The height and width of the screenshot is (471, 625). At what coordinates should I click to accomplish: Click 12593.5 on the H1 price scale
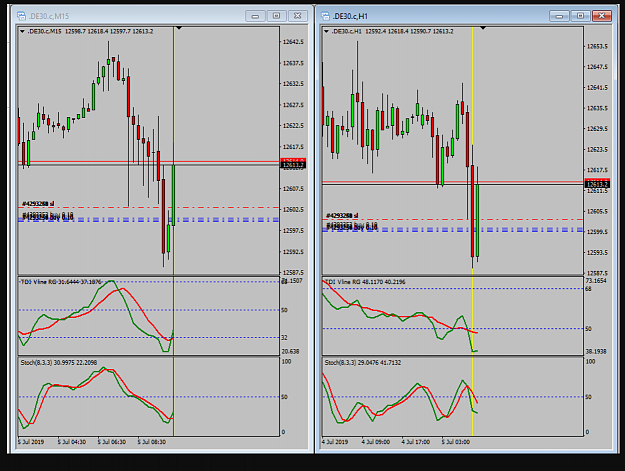[597, 252]
